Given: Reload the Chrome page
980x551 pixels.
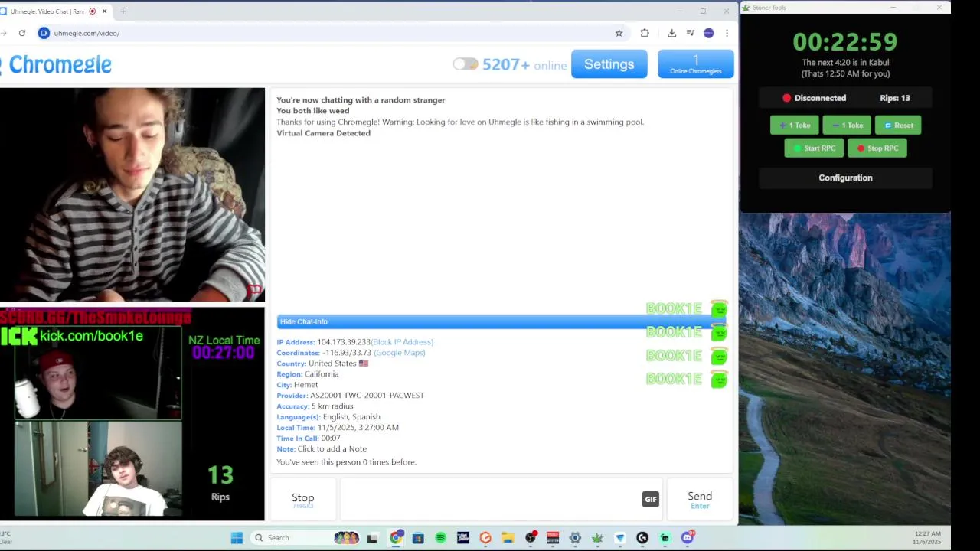Looking at the screenshot, I should click(x=22, y=33).
